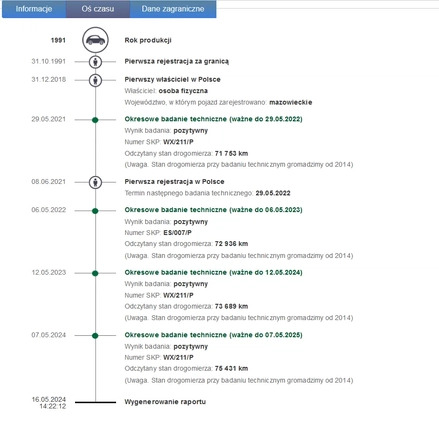Click odometer reading '71 763 km'
The height and width of the screenshot is (422, 439).
[x=231, y=153]
